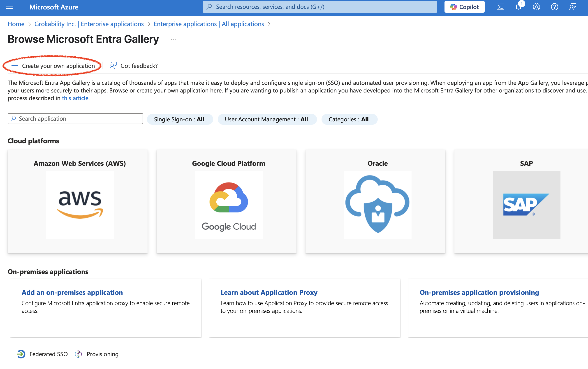Image resolution: width=588 pixels, height=369 pixels.
Task: Select the Amazon Web Services (AWS) card
Action: tap(78, 201)
